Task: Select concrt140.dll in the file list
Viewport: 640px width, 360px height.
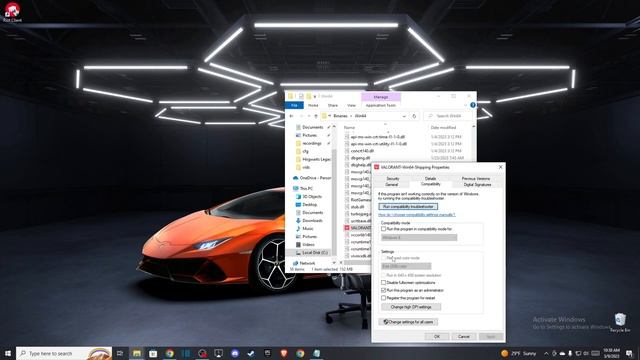Action: 362,151
